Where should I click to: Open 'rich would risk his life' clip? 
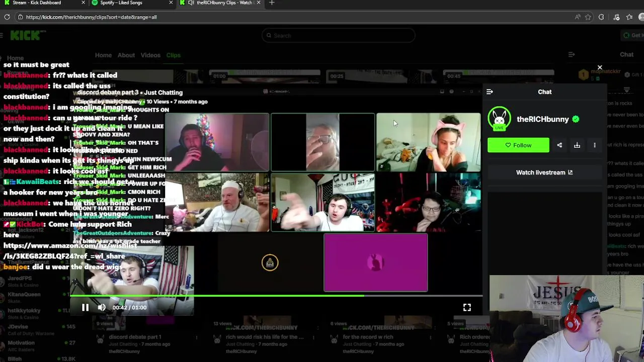(x=265, y=337)
